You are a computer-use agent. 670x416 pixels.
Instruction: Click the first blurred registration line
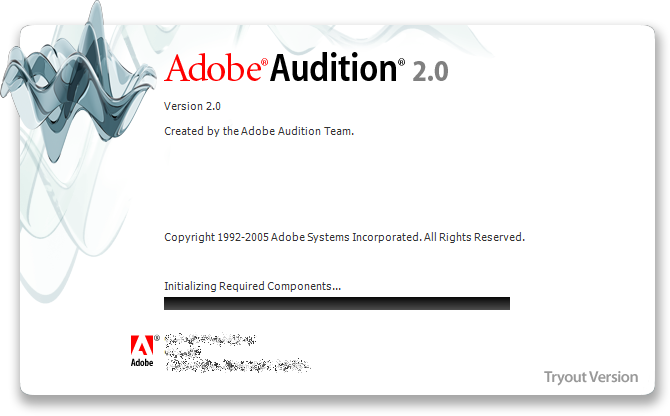point(210,340)
